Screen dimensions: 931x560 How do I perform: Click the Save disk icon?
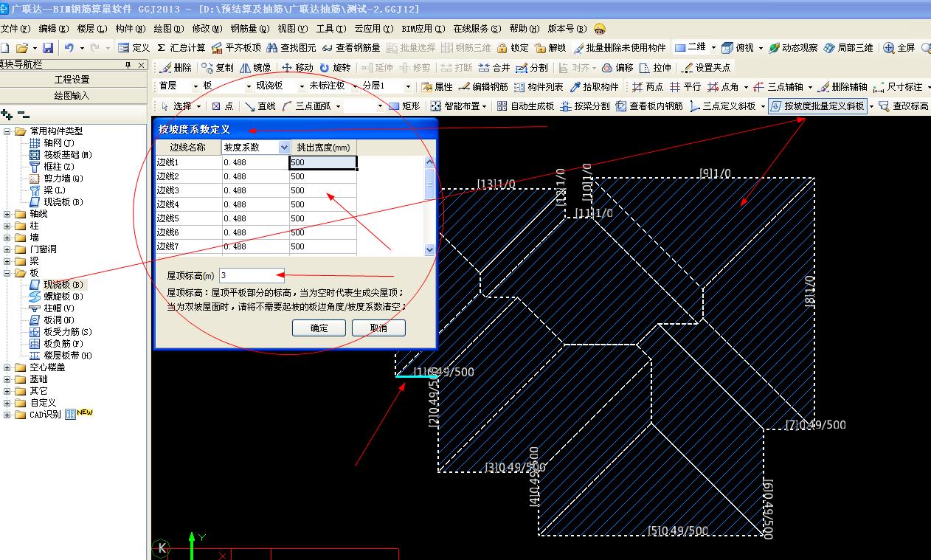[x=48, y=48]
